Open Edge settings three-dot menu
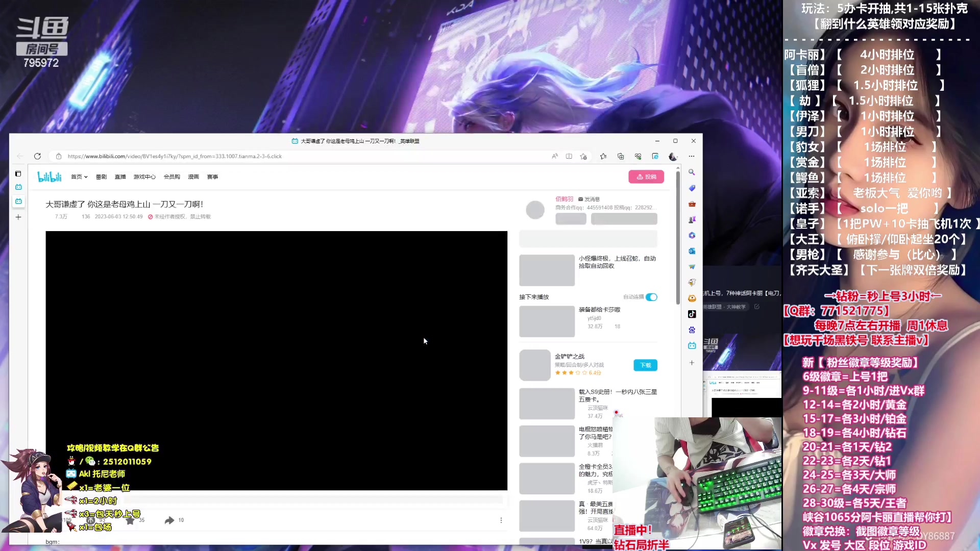This screenshot has width=980, height=551. pyautogui.click(x=692, y=156)
